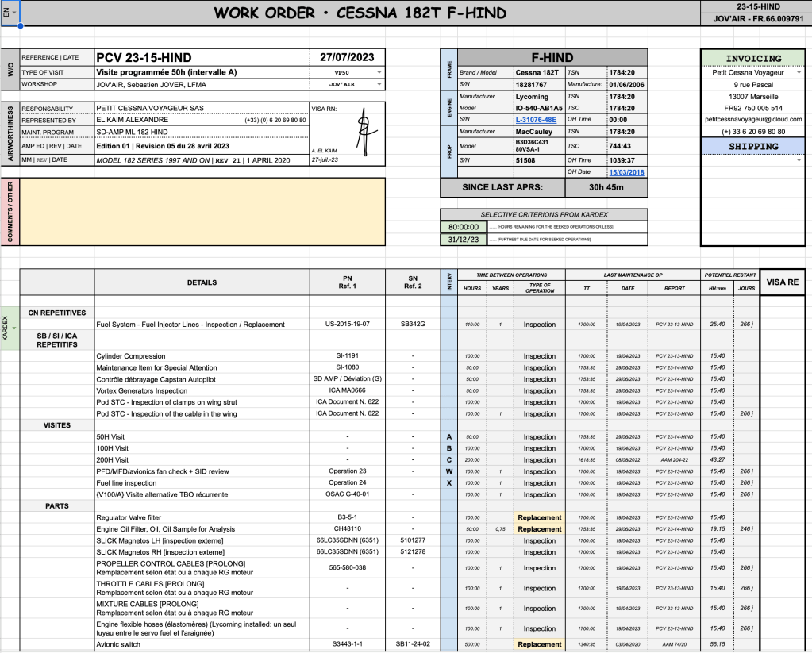Expand the Petit Cessna Voyageur invoicing dropdown
Screen dimensions: 812x653
[x=798, y=72]
